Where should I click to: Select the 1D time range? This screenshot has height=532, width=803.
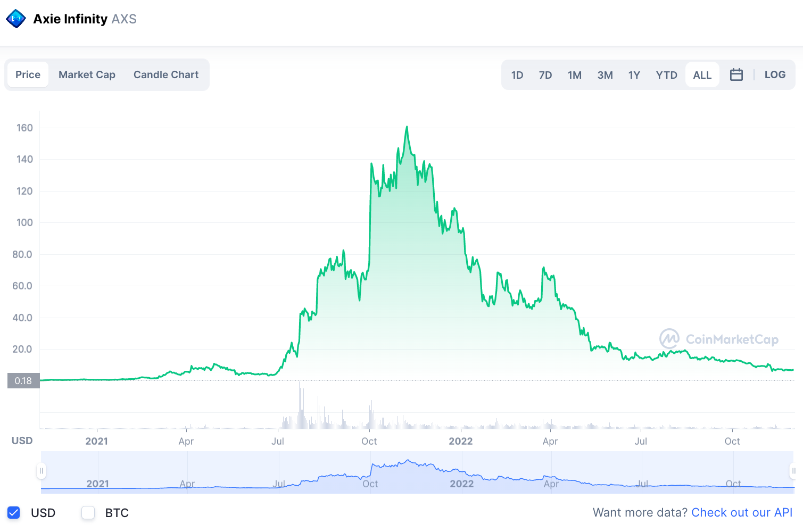(517, 75)
